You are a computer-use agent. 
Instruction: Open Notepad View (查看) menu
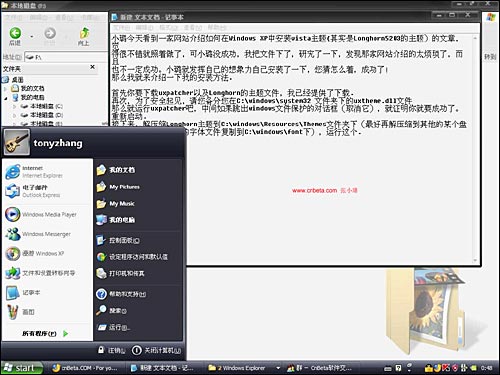[193, 27]
